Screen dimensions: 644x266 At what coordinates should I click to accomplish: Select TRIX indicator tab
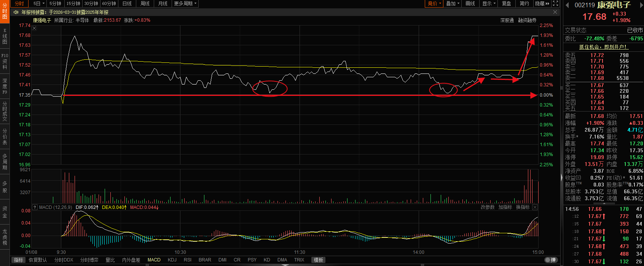click(x=299, y=260)
